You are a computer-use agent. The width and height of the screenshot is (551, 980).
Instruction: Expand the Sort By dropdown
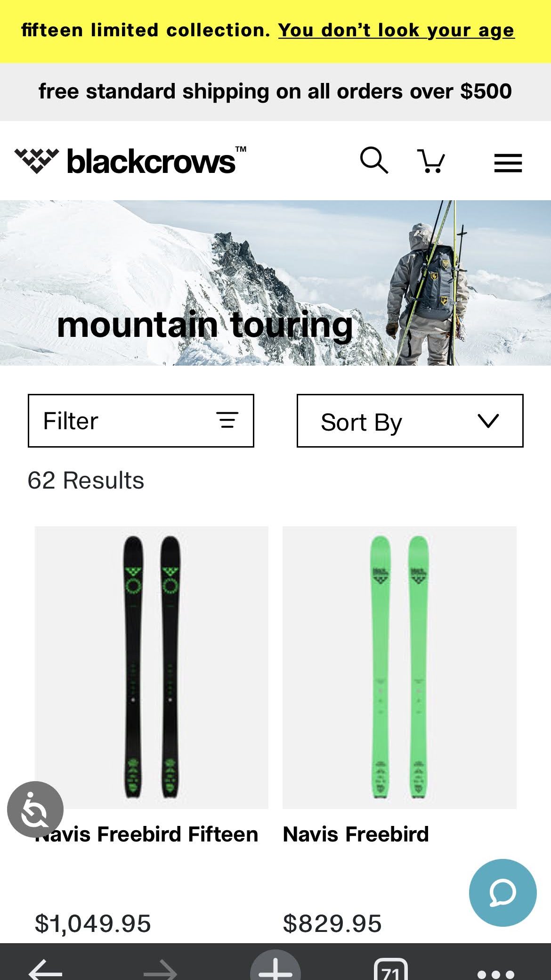click(x=410, y=421)
